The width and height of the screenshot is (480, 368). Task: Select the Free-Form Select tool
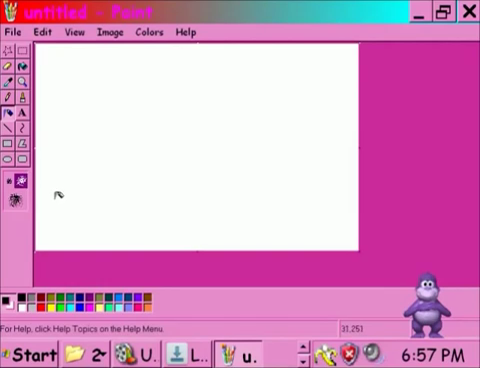click(8, 51)
